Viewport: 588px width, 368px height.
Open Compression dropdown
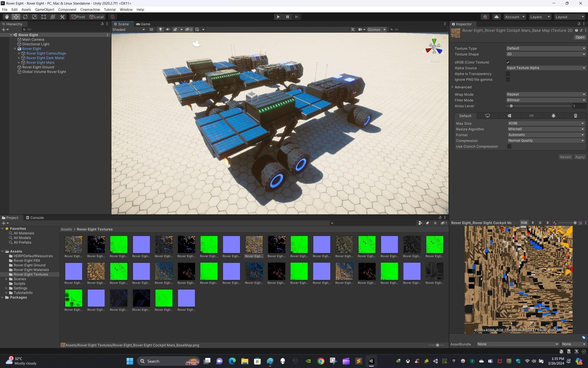tap(546, 141)
